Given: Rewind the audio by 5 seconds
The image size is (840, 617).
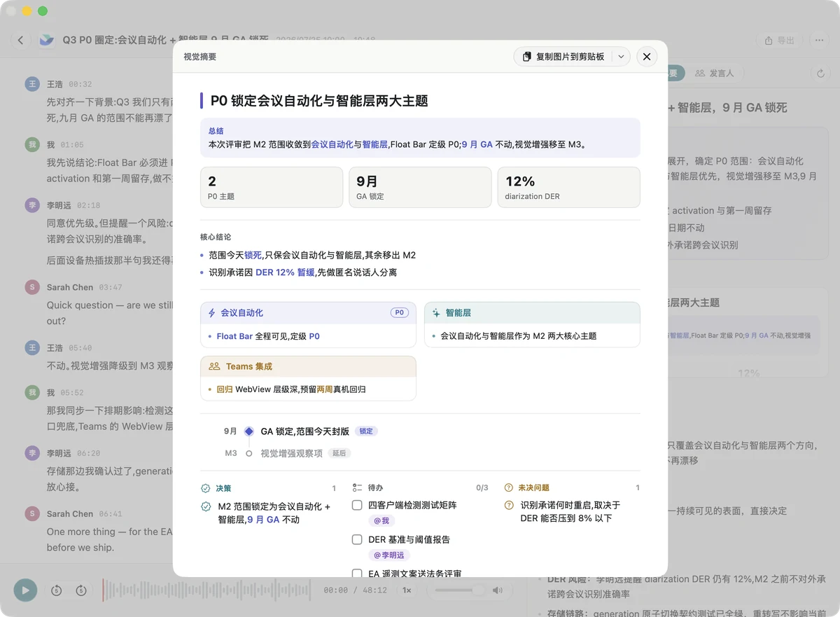Looking at the screenshot, I should click(57, 590).
